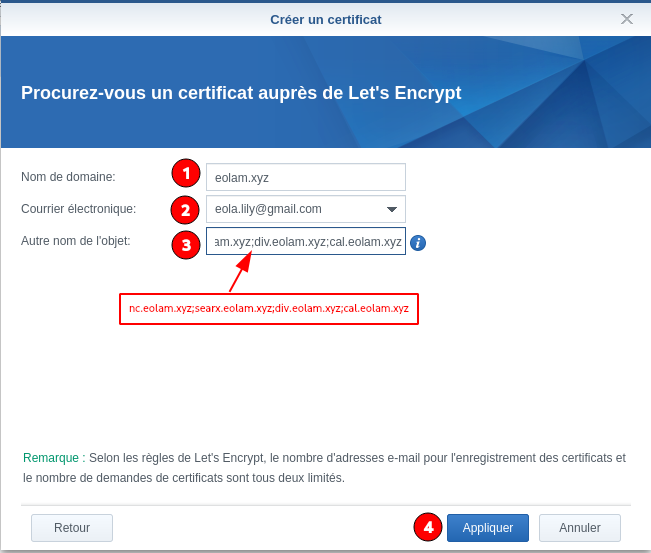The height and width of the screenshot is (553, 651).
Task: Click the "Nom de domaine:" label
Action: point(68,177)
